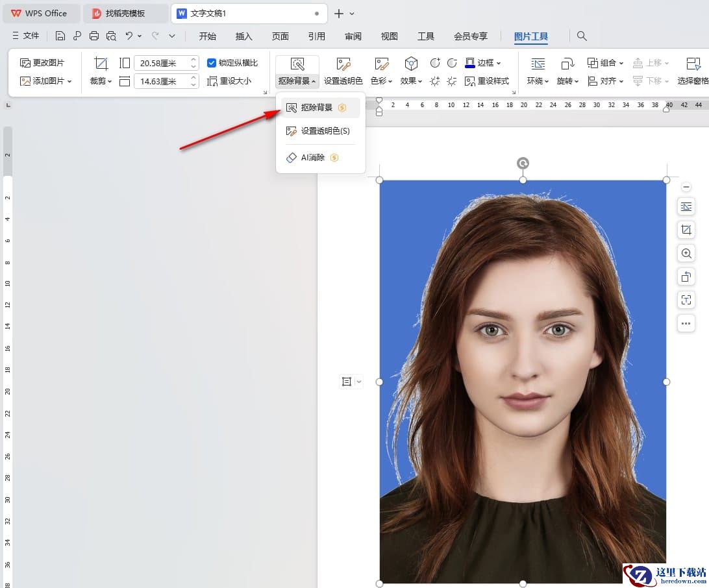
Task: Increase height value with the stepper up arrow
Action: pyautogui.click(x=193, y=60)
